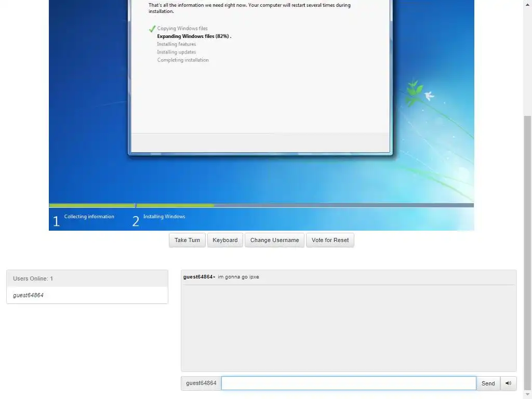Click the page scroll up arrow
Image resolution: width=532 pixels, height=399 pixels.
tap(528, 4)
